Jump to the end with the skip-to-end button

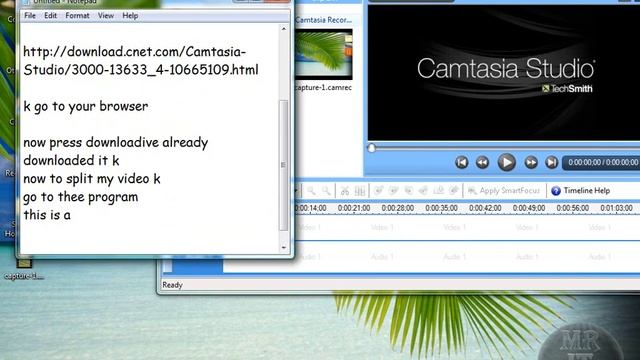pos(551,162)
